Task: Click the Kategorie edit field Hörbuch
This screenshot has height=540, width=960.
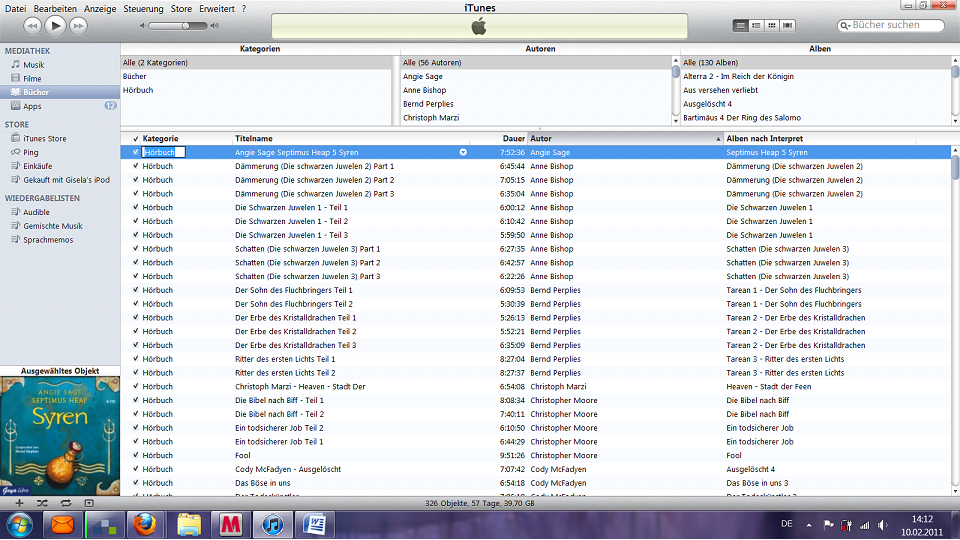Action: click(x=163, y=152)
